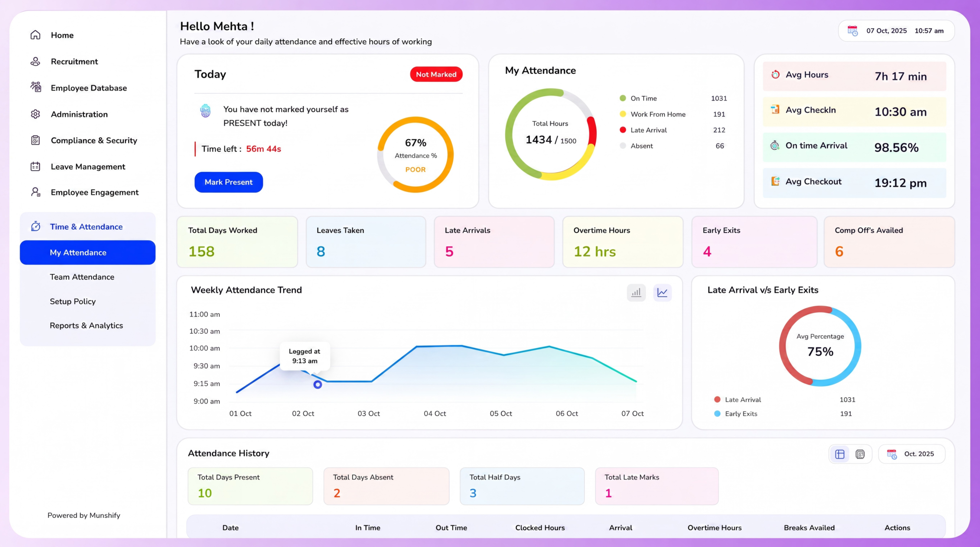Switch trend chart to bar view icon

[636, 292]
